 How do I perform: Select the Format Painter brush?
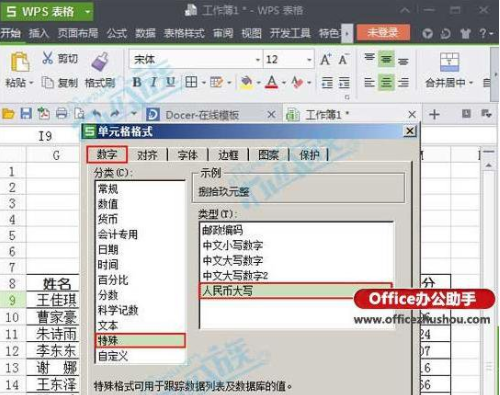100,62
